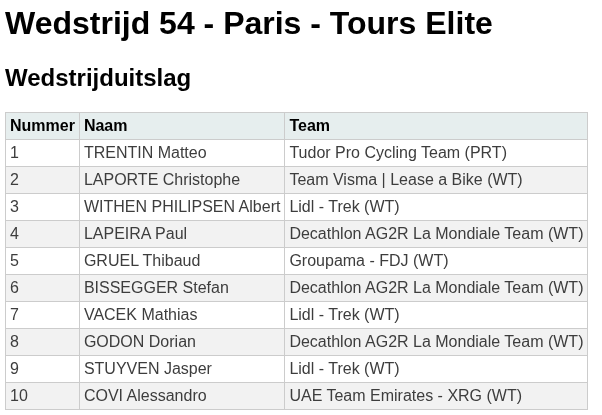
Task: Click the 'Team' column header
Action: (x=309, y=125)
